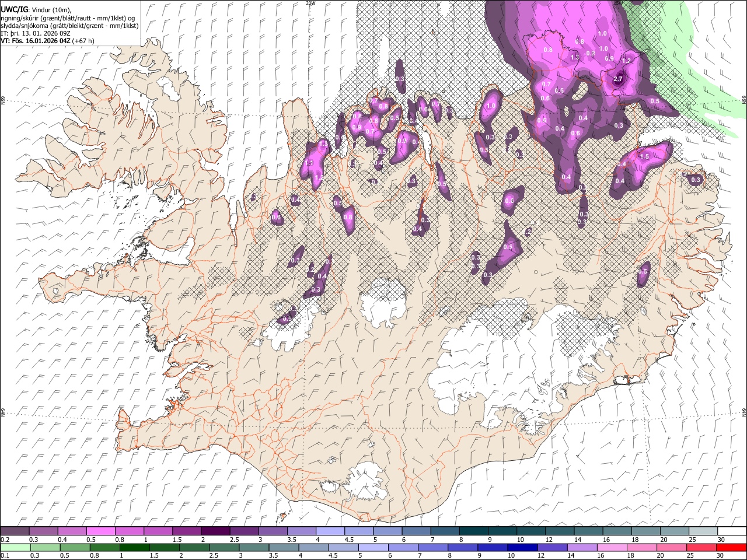Viewport: 747px width, 560px height.
Task: Select the "0.1" label in the lower legend
Action: (x=5, y=556)
